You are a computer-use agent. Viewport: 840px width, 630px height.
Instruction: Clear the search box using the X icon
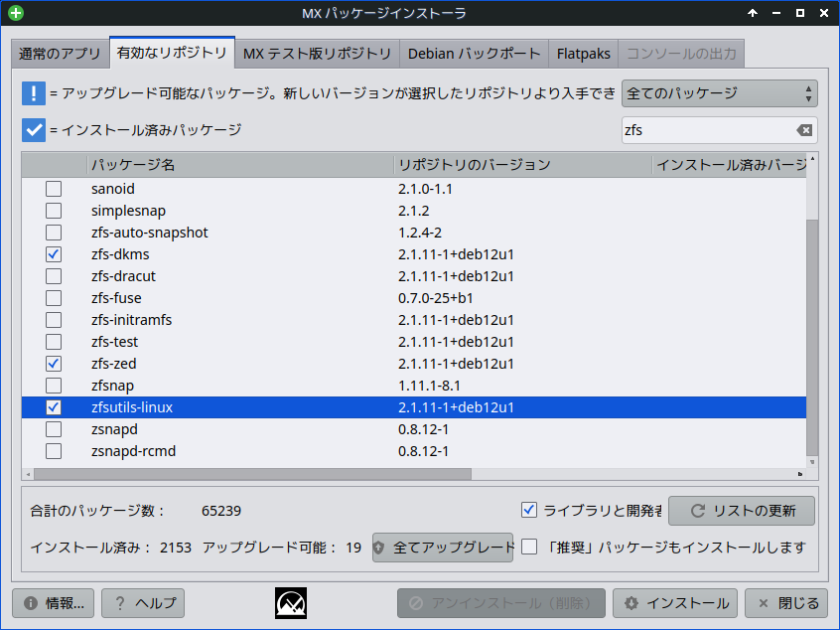(x=806, y=129)
